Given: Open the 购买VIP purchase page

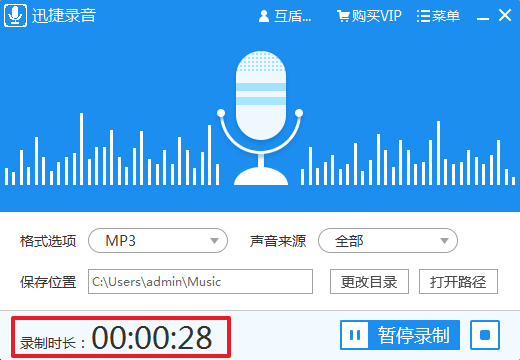Looking at the screenshot, I should click(369, 16).
